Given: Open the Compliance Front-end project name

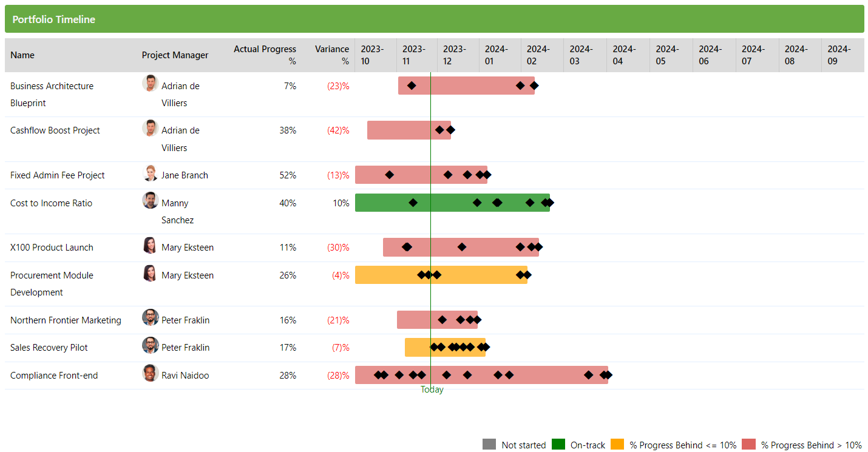Looking at the screenshot, I should click(54, 376).
